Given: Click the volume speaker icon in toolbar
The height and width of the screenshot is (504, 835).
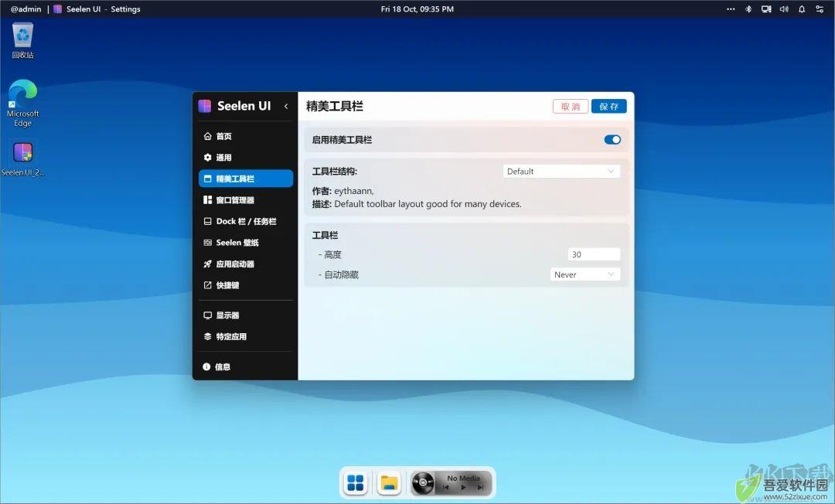Looking at the screenshot, I should [x=784, y=9].
